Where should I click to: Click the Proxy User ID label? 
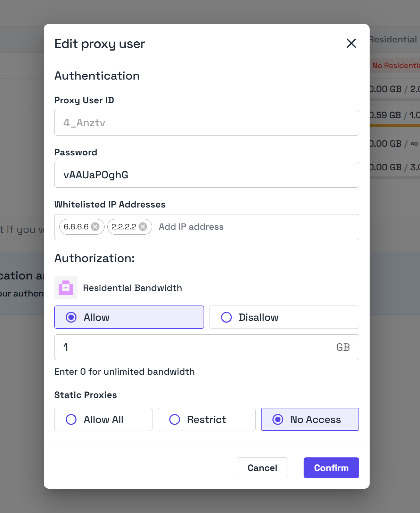[x=84, y=100]
